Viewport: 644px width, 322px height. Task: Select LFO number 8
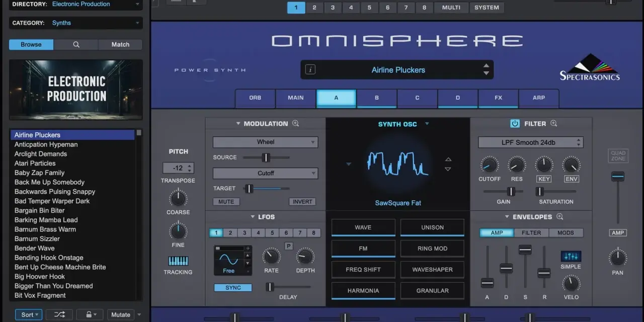point(313,233)
